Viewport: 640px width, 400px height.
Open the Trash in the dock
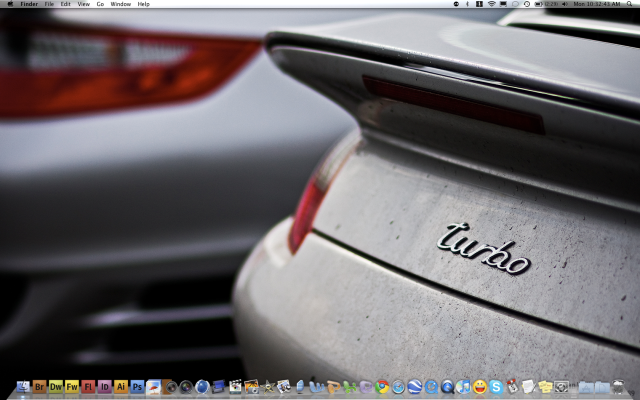coord(617,386)
